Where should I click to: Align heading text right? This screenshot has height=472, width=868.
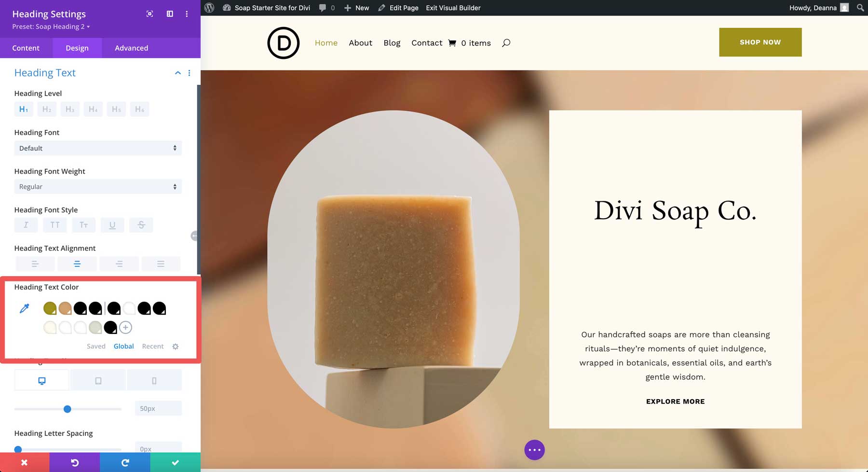(119, 264)
